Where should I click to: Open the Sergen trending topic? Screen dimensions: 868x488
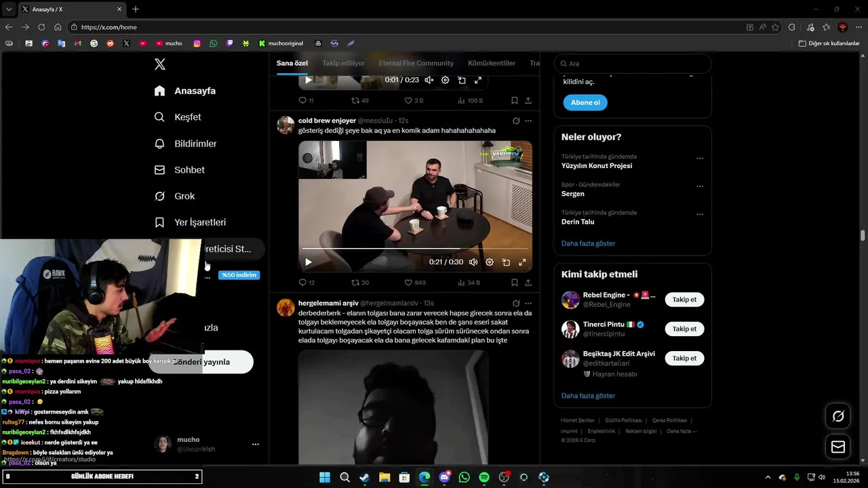[573, 194]
